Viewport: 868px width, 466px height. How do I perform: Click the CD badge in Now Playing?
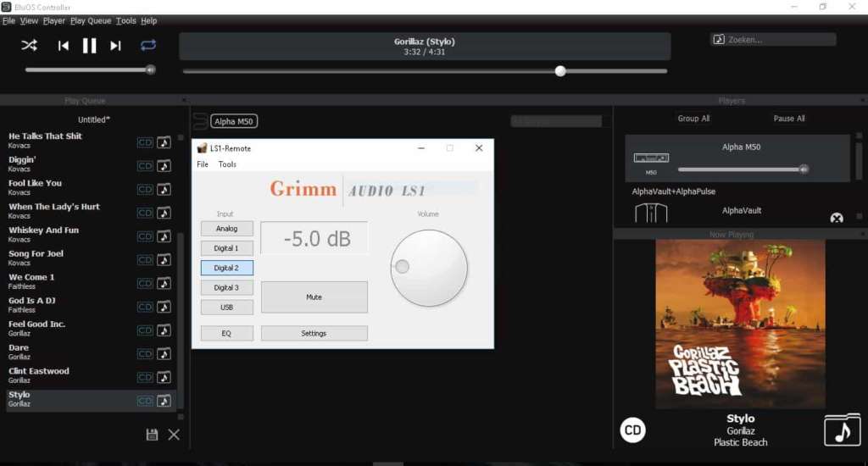[632, 430]
